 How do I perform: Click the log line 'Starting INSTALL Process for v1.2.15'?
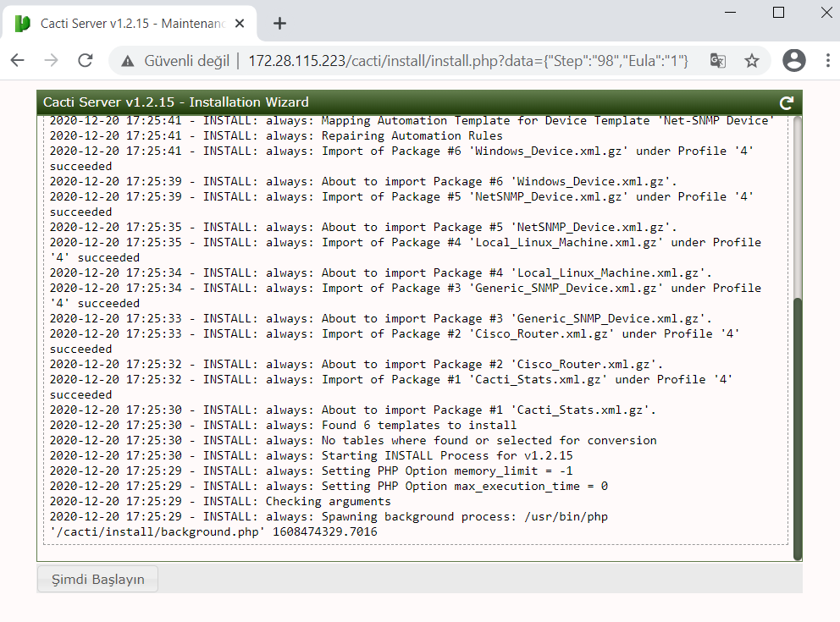coord(312,455)
